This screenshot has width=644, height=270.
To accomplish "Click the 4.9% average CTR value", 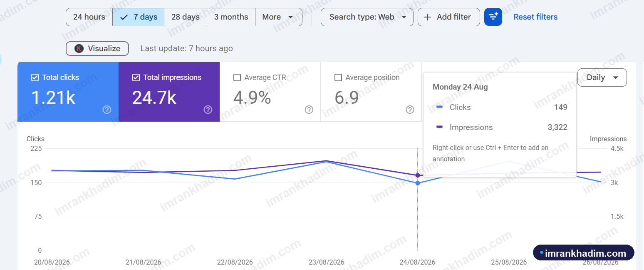I will pyautogui.click(x=252, y=98).
